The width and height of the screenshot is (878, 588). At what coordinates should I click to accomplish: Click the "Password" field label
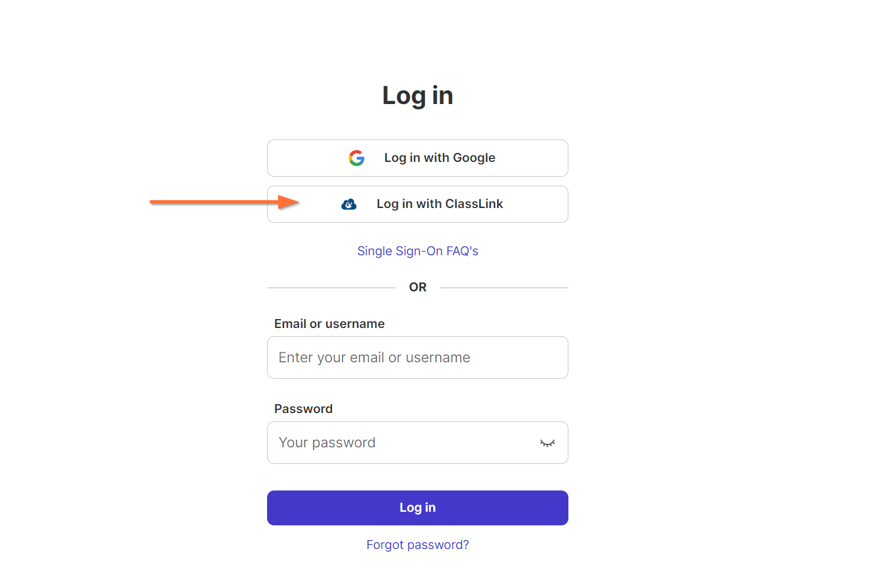point(304,409)
